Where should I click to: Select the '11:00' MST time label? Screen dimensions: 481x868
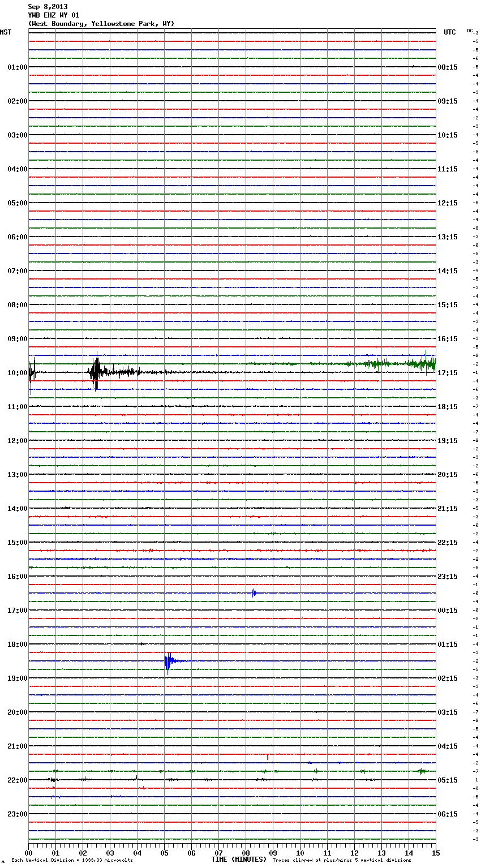(x=17, y=407)
